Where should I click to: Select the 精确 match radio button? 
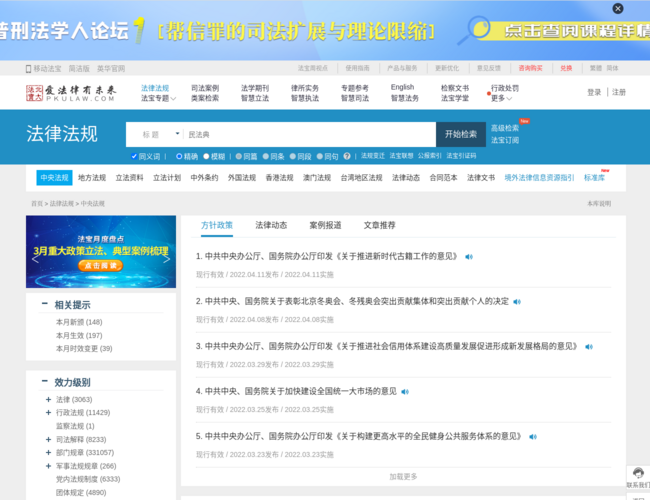[179, 156]
